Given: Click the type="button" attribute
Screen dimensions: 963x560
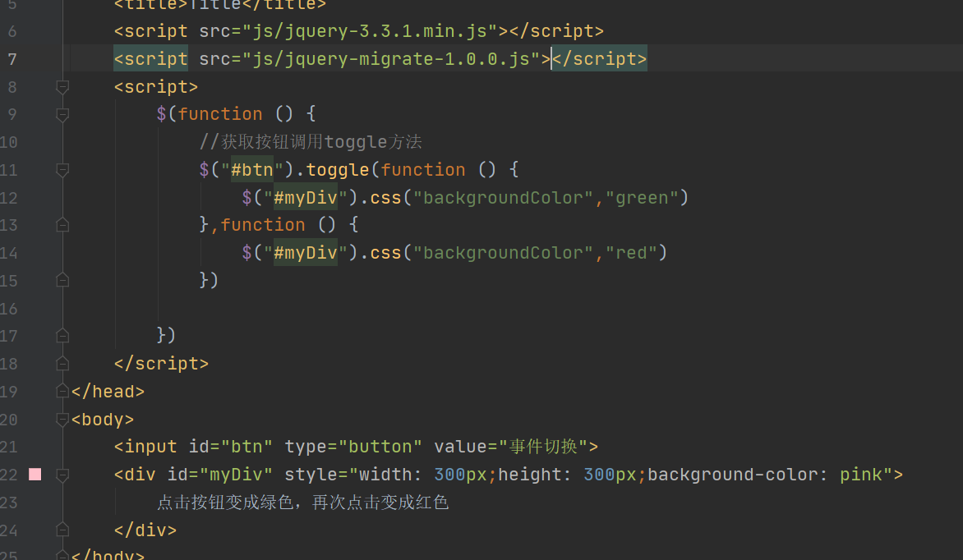Looking at the screenshot, I should point(353,447).
